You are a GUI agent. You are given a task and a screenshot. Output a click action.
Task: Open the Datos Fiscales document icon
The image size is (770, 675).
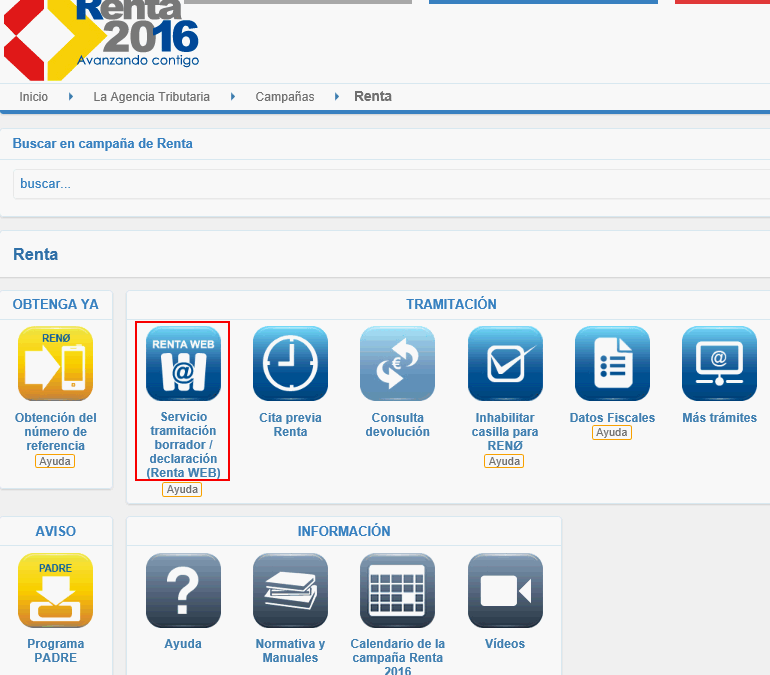tap(612, 363)
